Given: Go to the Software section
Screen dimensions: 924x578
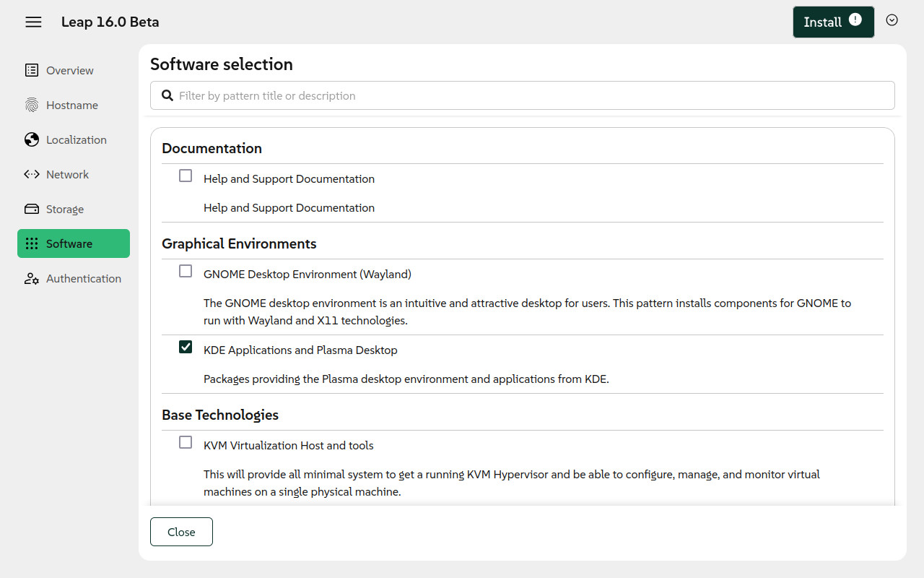Looking at the screenshot, I should [69, 243].
